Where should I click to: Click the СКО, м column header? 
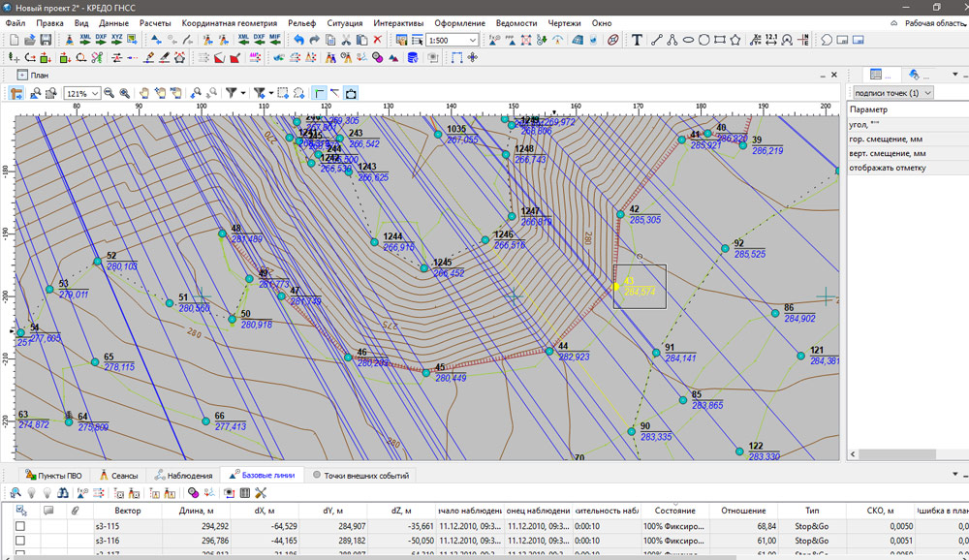click(x=880, y=511)
